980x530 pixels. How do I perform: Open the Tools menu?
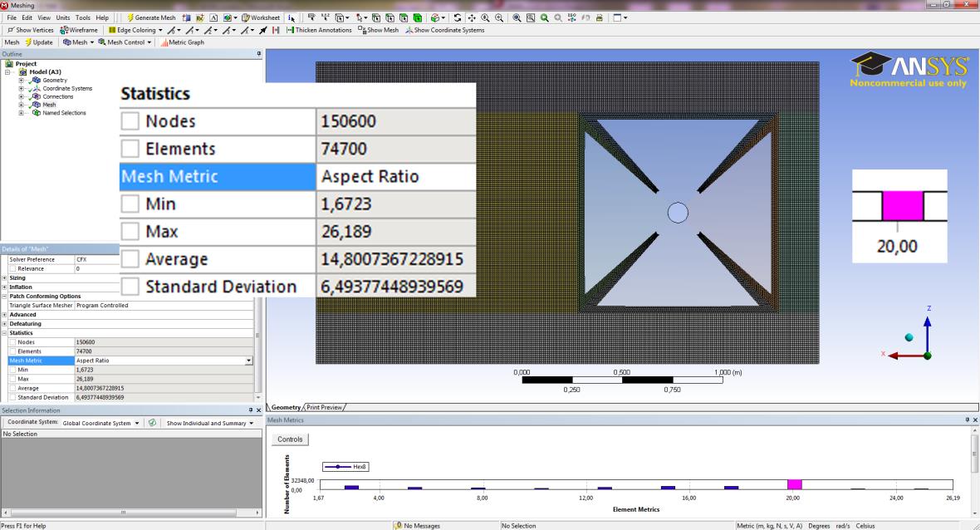tap(83, 17)
